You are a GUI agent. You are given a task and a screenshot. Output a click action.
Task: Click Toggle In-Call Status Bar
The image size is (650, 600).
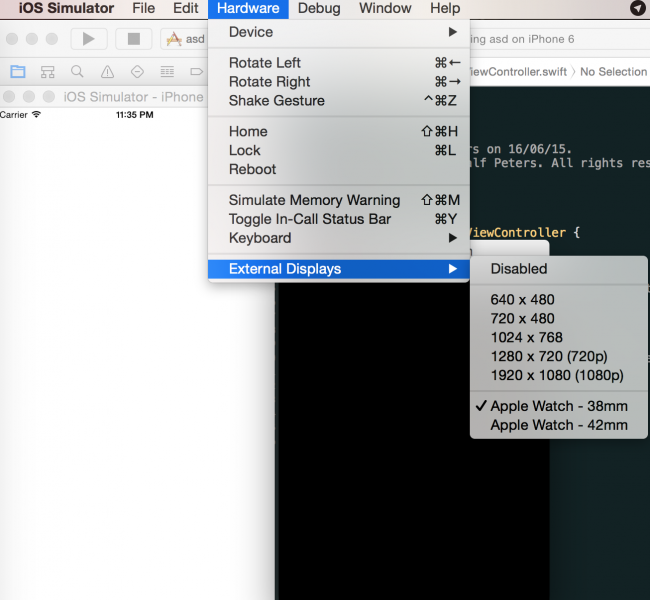309,219
